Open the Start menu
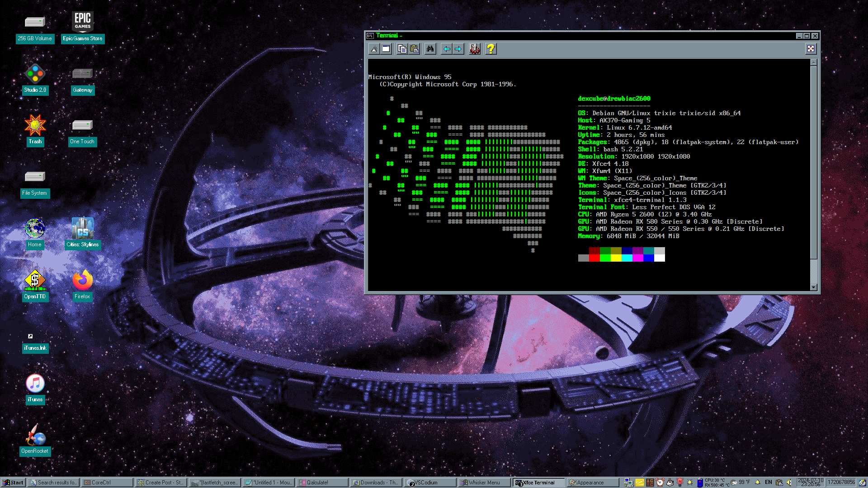 tap(13, 483)
